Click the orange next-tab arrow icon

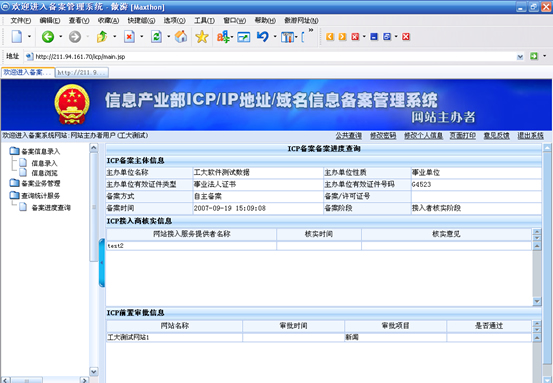point(342,37)
